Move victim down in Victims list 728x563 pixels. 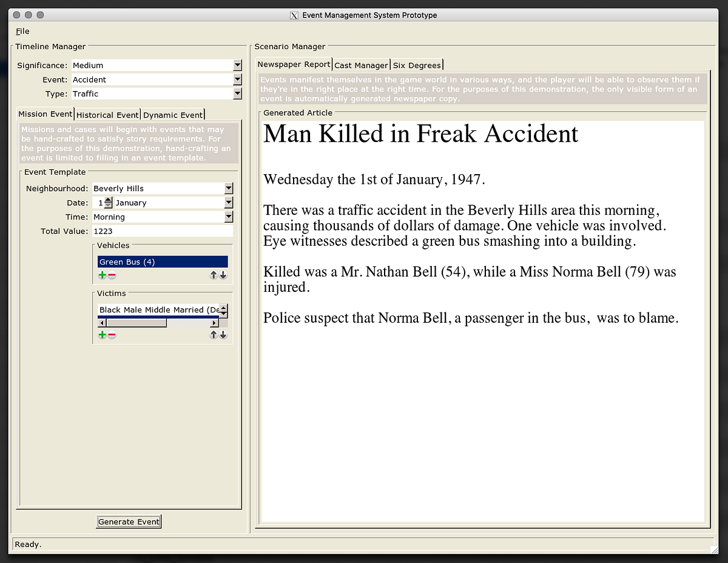(223, 335)
